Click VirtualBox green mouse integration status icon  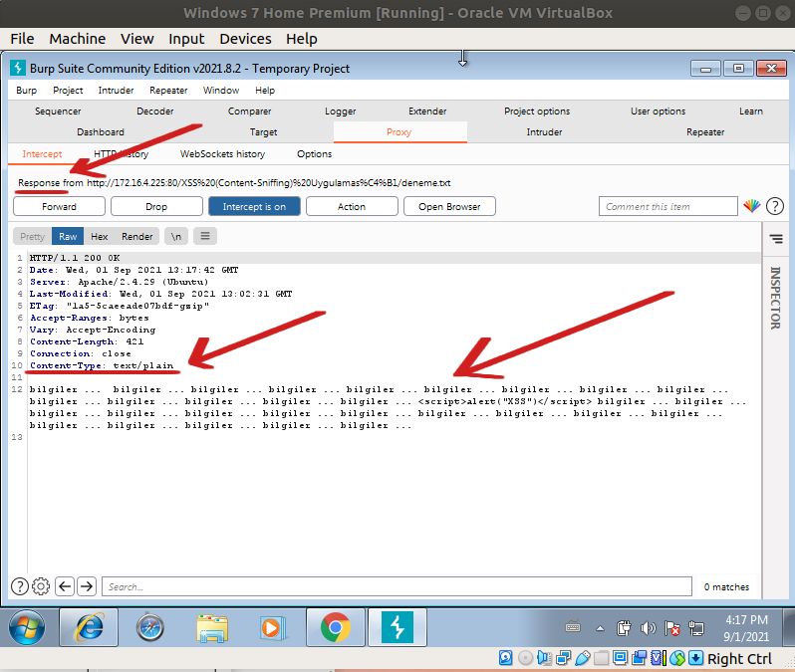click(x=677, y=658)
